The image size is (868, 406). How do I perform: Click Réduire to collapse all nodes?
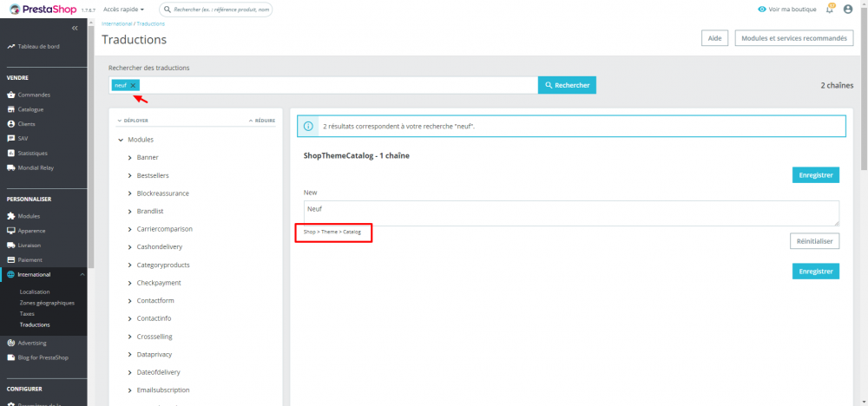coord(262,121)
